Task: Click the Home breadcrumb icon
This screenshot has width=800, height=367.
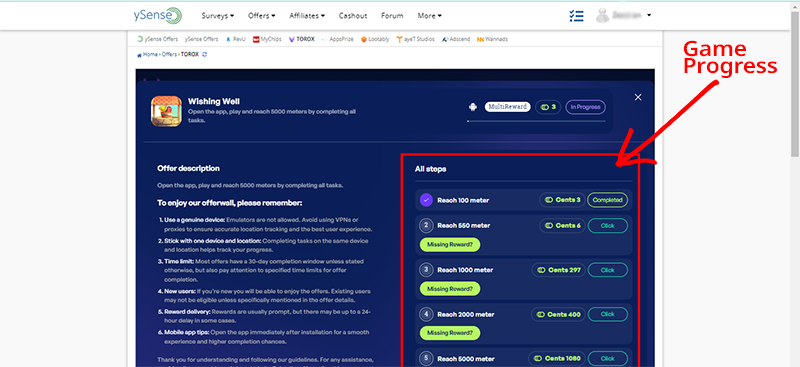Action: tap(139, 55)
